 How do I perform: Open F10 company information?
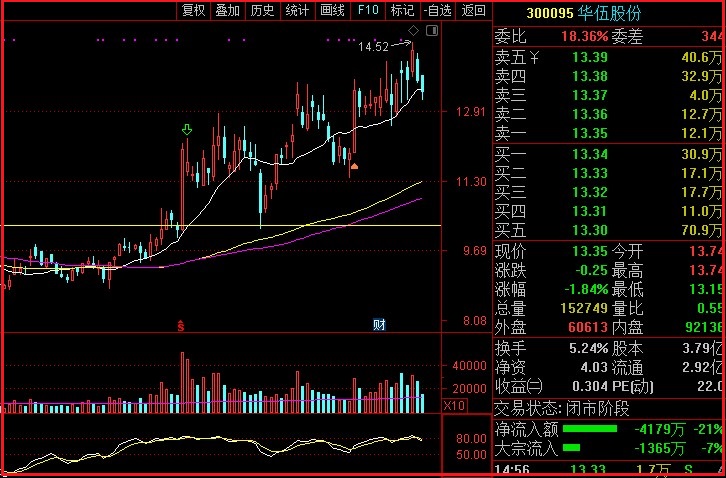pos(368,10)
